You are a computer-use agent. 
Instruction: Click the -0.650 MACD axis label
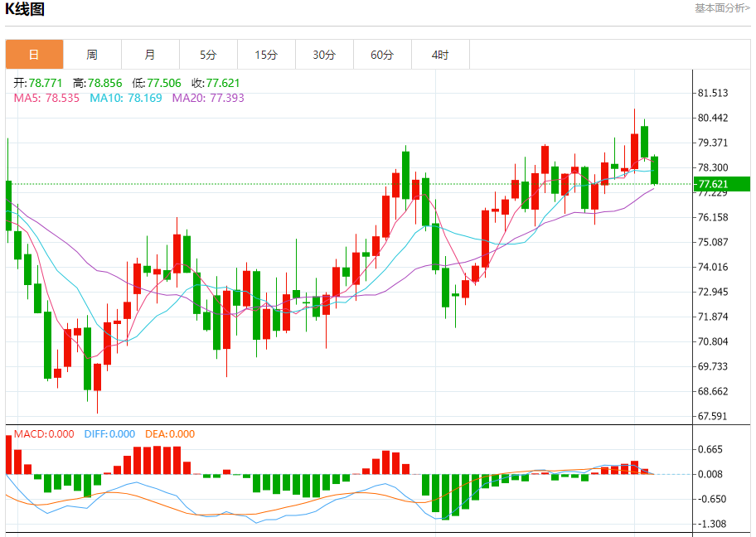coord(710,499)
